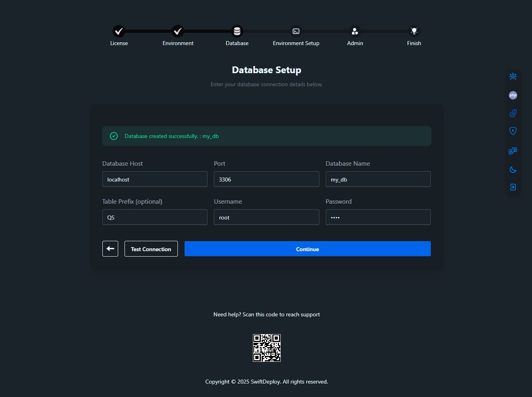Viewport: 532px width, 397px height.
Task: Open the PHP info icon
Action: (513, 95)
